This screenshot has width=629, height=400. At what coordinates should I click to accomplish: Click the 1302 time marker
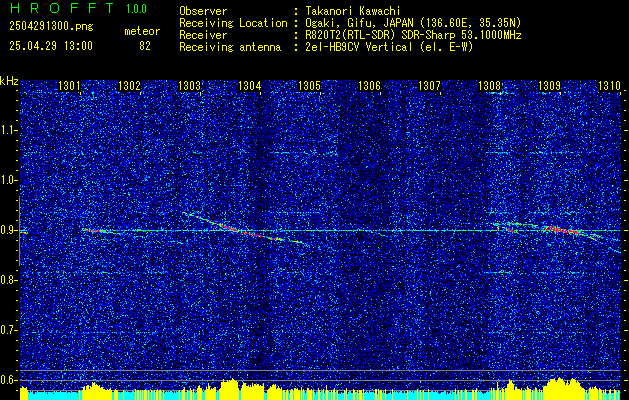point(130,86)
